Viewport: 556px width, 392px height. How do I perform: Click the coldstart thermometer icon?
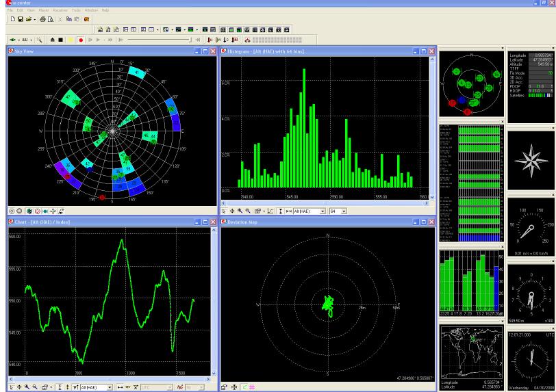click(x=226, y=40)
